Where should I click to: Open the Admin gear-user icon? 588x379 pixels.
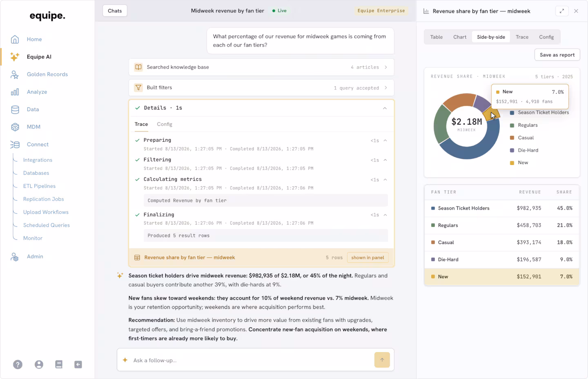click(x=15, y=256)
